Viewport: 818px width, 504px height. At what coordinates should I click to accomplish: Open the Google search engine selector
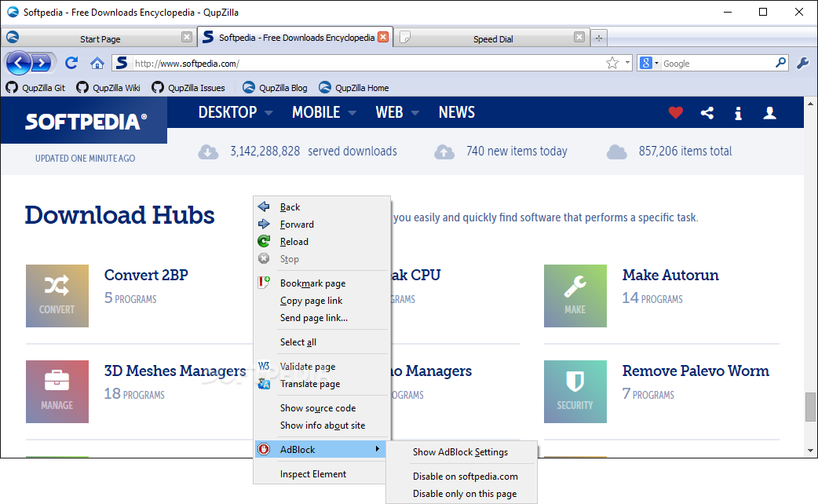pos(649,63)
